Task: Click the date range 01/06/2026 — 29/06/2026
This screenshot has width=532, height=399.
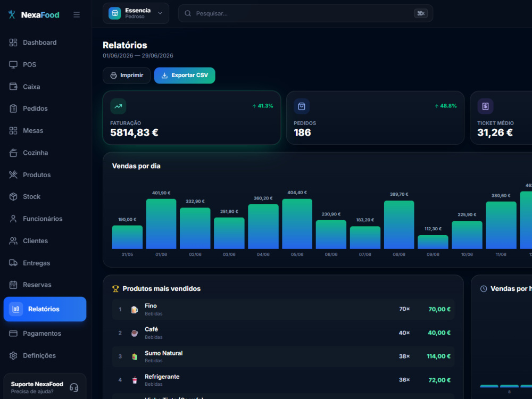Action: [x=138, y=56]
